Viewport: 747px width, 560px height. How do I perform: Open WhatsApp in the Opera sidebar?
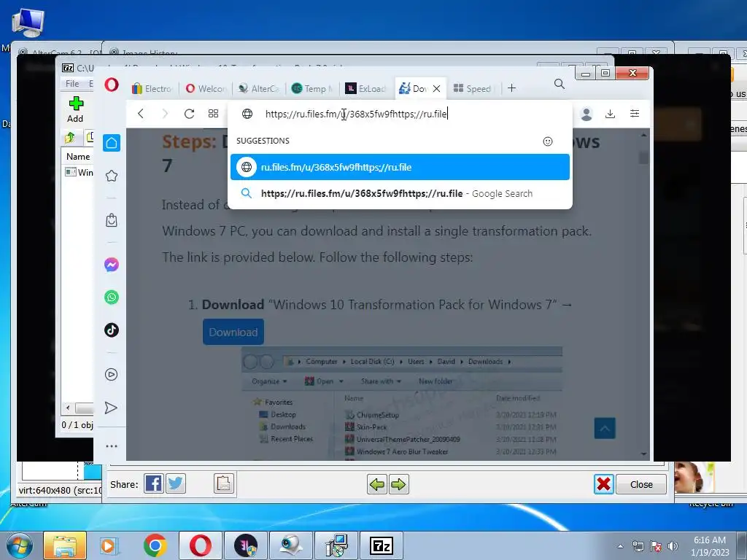112,297
